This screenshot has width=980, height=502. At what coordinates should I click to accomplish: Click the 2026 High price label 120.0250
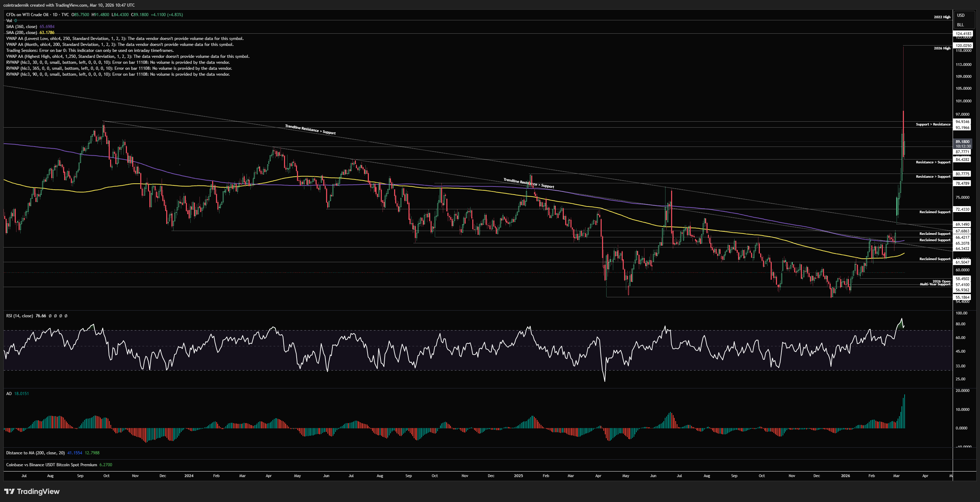click(x=963, y=45)
